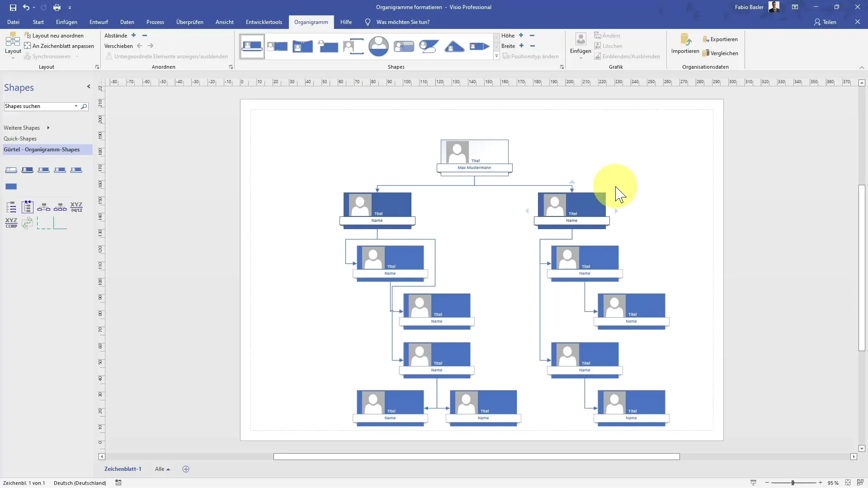The image size is (868, 488).
Task: Switch to the Entwurf ribbon tab
Action: pos(99,22)
